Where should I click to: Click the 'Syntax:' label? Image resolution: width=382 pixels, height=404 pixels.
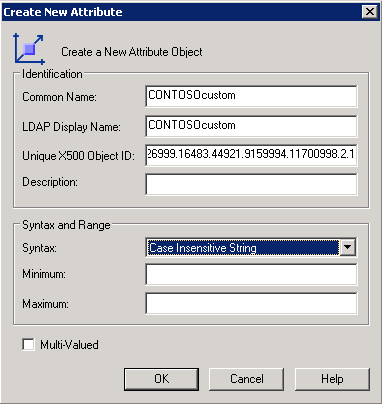pyautogui.click(x=39, y=248)
